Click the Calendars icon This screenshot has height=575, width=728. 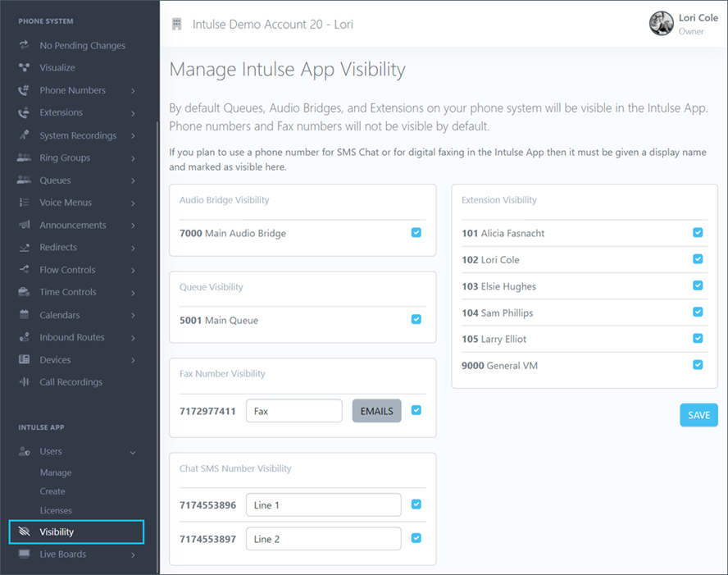click(24, 314)
